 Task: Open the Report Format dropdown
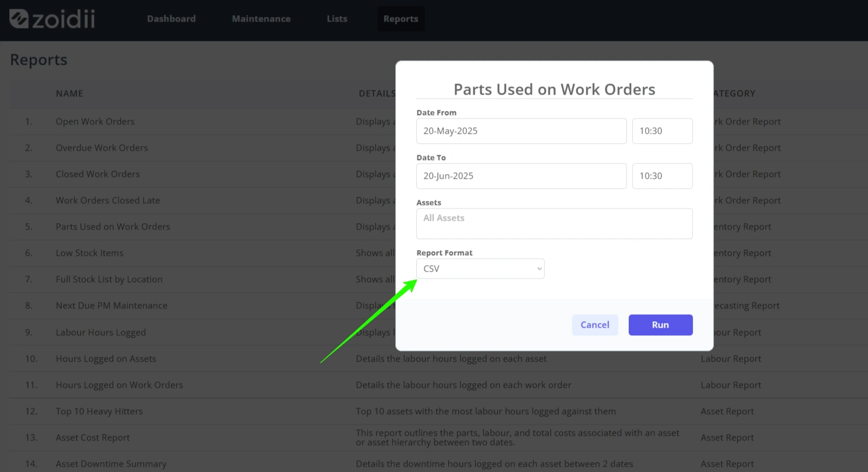click(x=480, y=269)
